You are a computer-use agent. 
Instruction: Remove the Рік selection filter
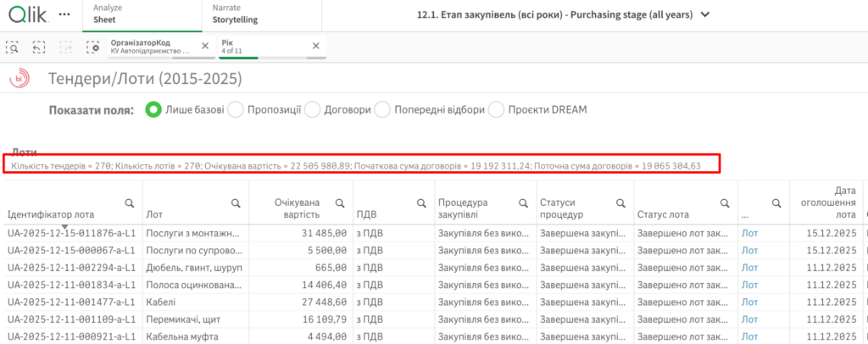tap(316, 46)
